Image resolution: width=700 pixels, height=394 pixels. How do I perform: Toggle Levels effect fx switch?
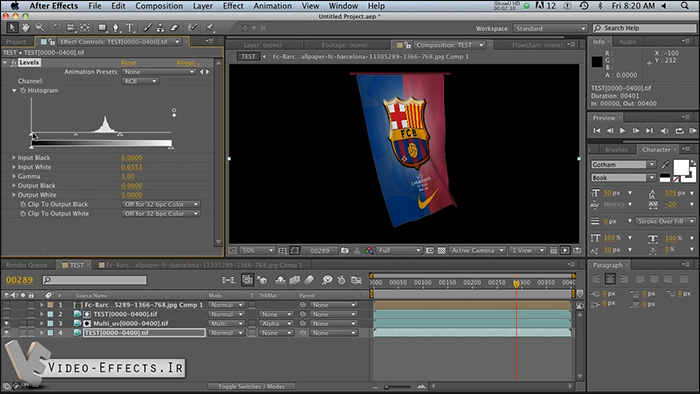(14, 62)
